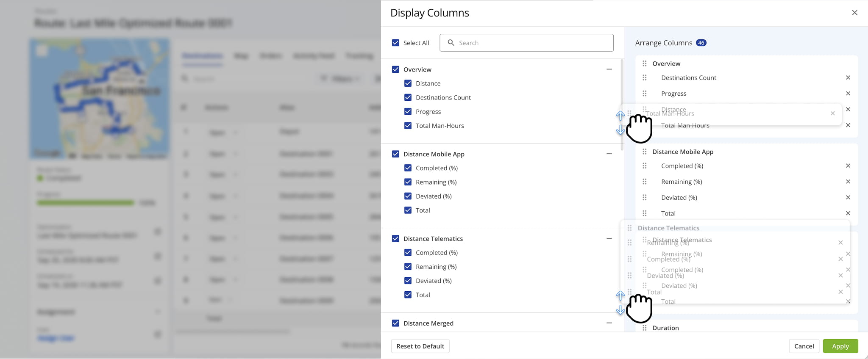The image size is (868, 359).
Task: Remove Destinations Count from arranged columns
Action: (848, 77)
